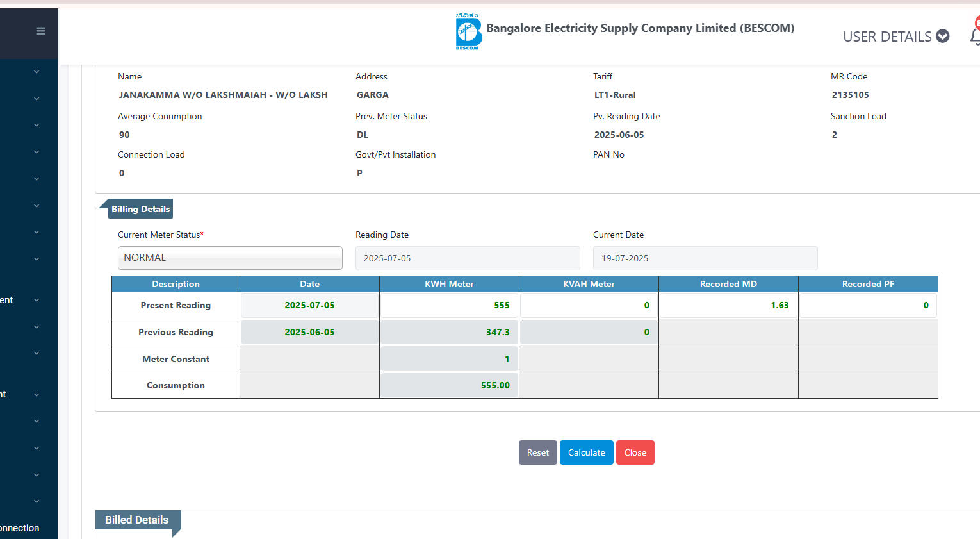Click the Average Consumption value 90
This screenshot has width=980, height=539.
(x=124, y=135)
